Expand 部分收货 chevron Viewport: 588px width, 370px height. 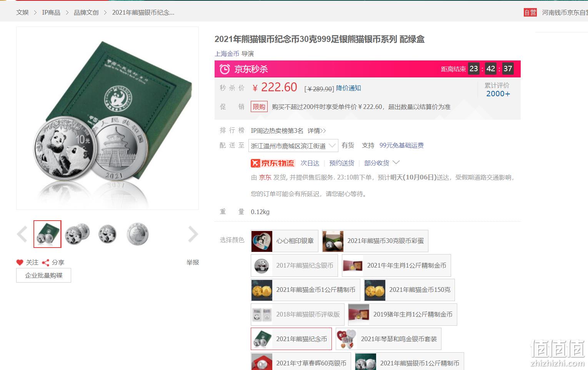point(396,162)
